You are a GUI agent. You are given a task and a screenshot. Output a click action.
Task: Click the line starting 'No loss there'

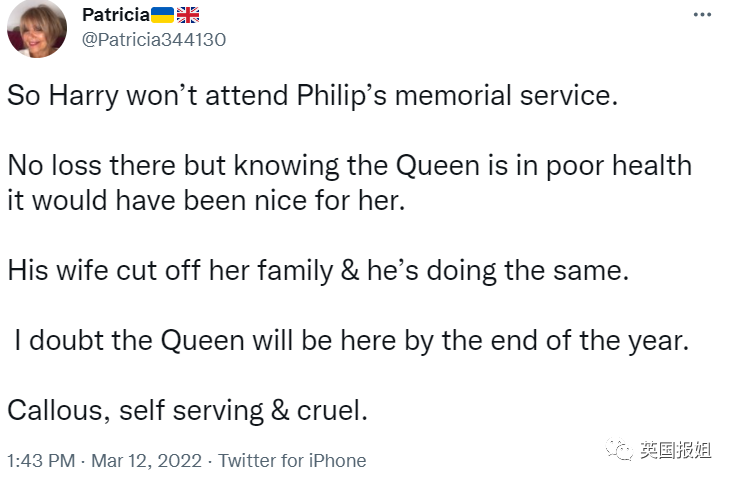pos(349,166)
